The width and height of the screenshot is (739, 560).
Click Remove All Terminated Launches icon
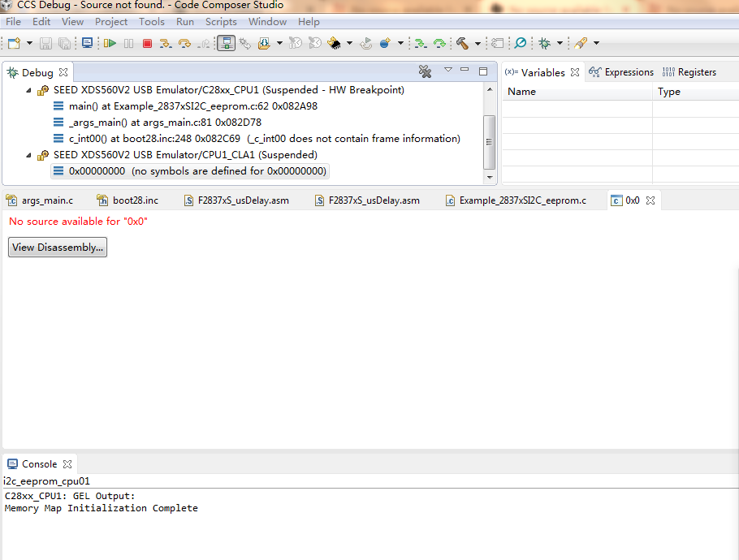tap(425, 71)
